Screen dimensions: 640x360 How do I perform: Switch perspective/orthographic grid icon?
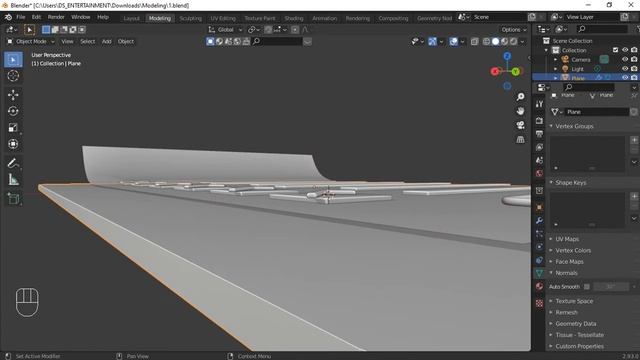point(520,140)
